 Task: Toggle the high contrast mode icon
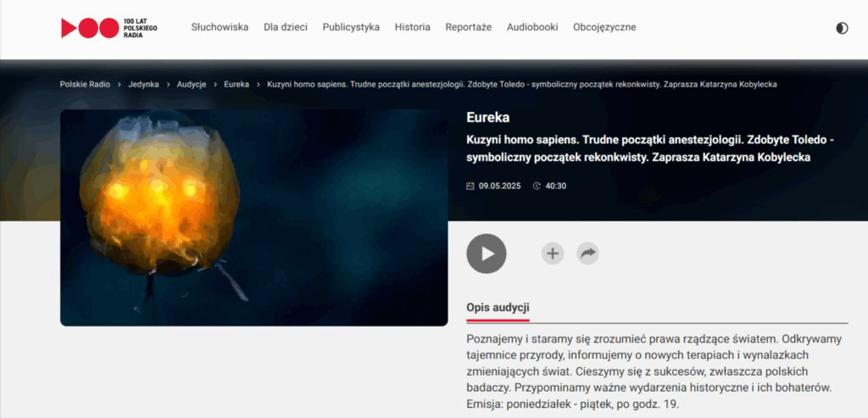click(841, 28)
